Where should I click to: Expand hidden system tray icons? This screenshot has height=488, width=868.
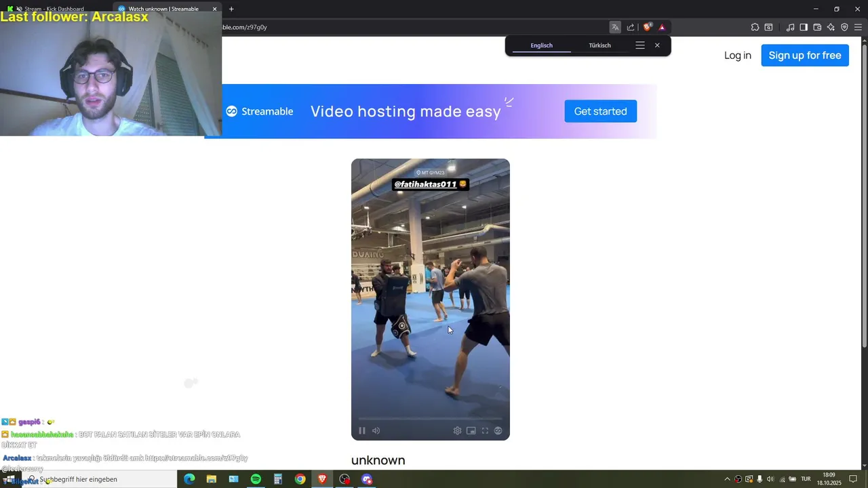(x=727, y=479)
